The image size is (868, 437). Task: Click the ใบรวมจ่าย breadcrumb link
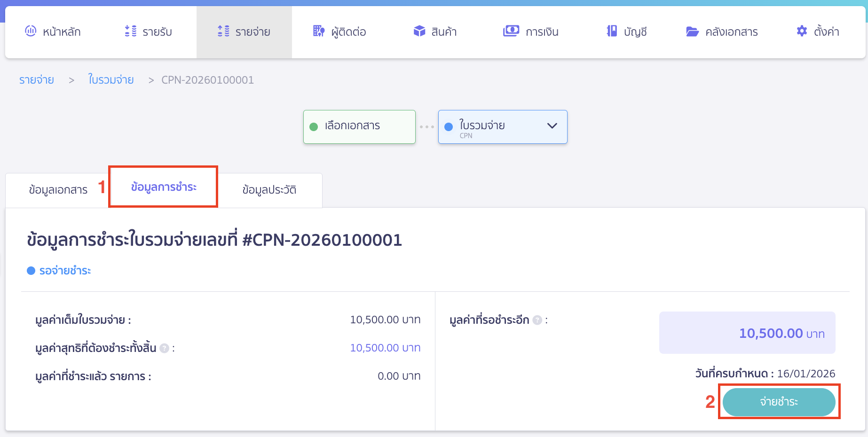(111, 80)
